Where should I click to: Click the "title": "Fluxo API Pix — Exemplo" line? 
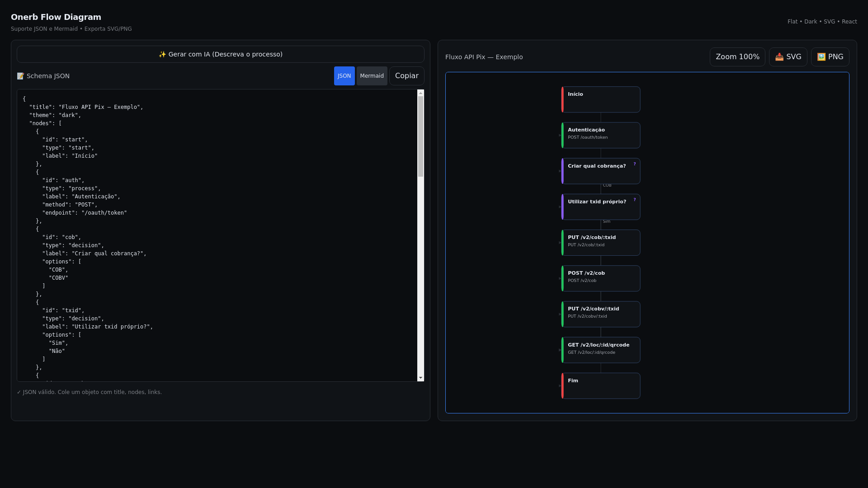86,107
